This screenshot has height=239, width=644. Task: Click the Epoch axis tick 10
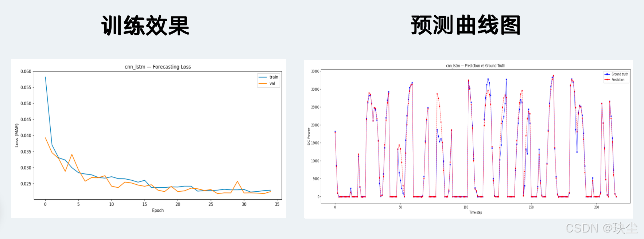pyautogui.click(x=112, y=204)
